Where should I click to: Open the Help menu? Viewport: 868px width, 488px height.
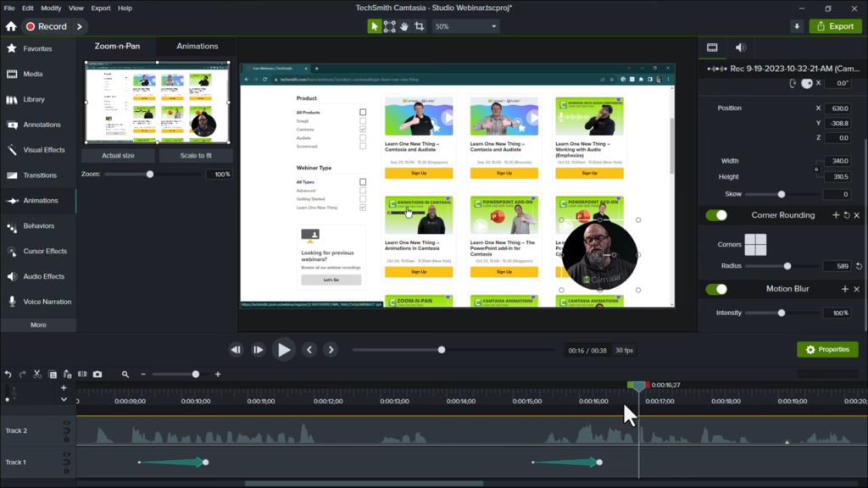click(x=125, y=8)
